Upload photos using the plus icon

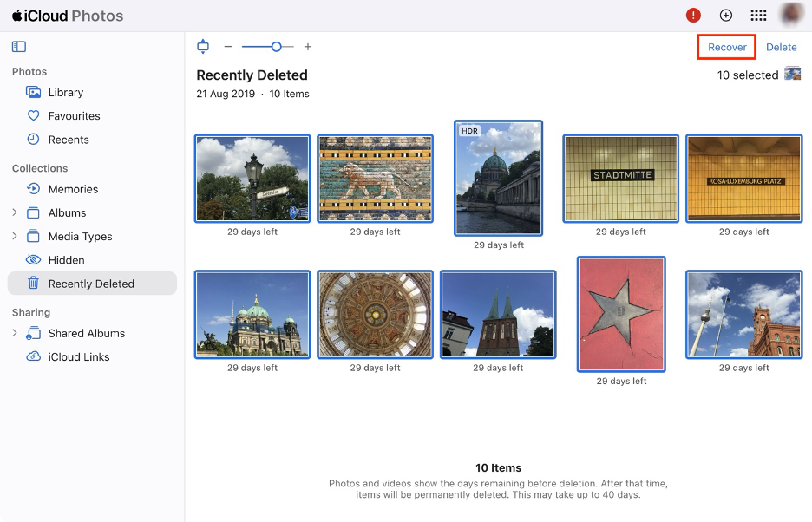pos(724,15)
